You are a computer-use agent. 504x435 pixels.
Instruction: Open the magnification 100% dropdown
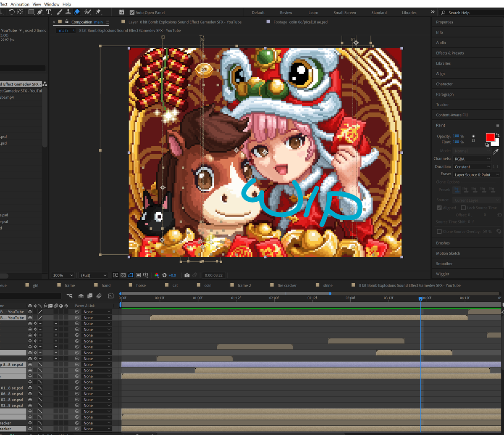click(63, 275)
